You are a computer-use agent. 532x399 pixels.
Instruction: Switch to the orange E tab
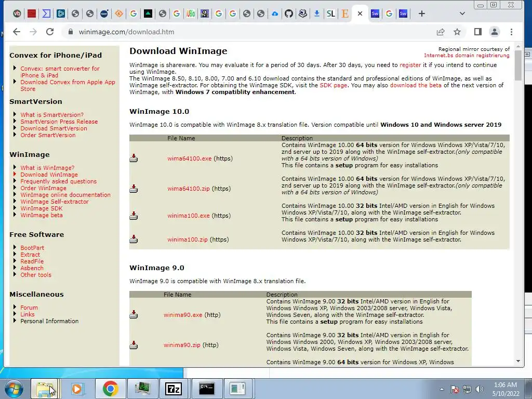tap(345, 14)
